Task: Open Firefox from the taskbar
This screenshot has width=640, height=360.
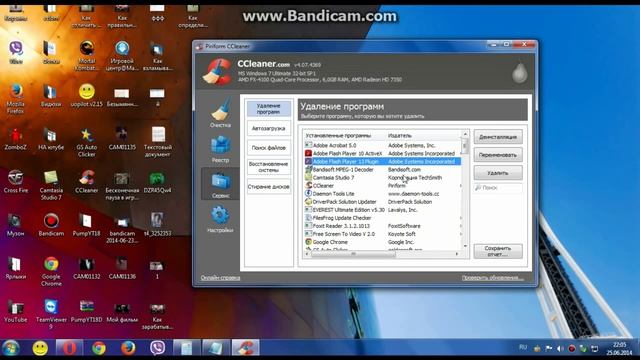Action: tap(128, 348)
